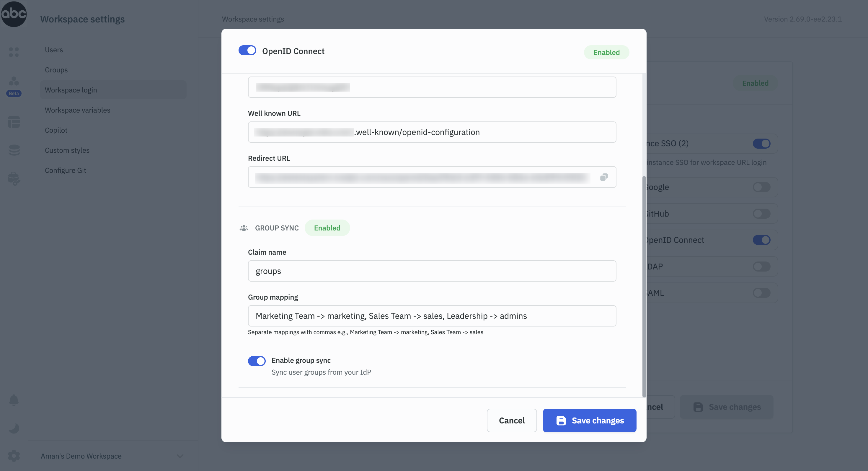Image resolution: width=868 pixels, height=471 pixels.
Task: Click Save changes button
Action: 590,420
